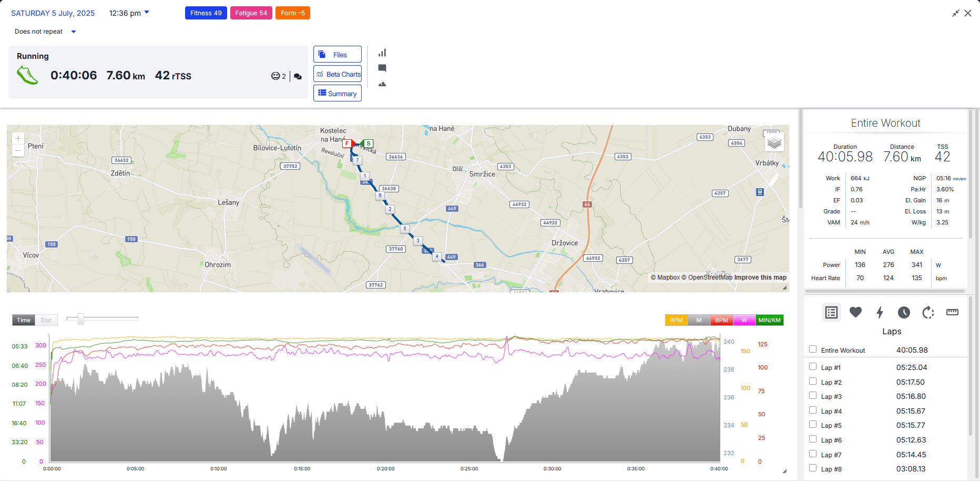980x483 pixels.
Task: Click the 42 rTSS value
Action: [173, 76]
